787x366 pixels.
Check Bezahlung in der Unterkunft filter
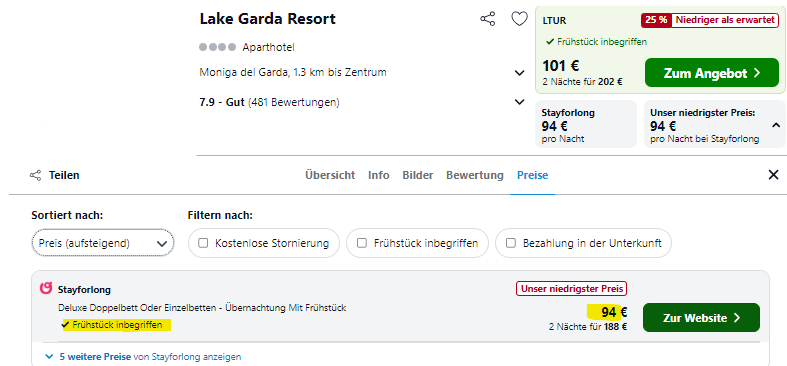pos(511,243)
